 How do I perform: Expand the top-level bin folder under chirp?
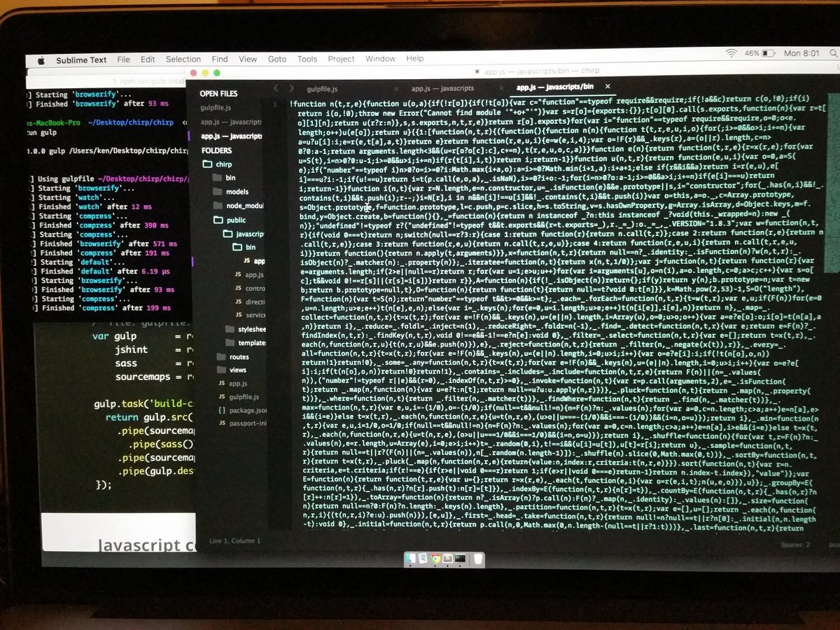click(224, 178)
